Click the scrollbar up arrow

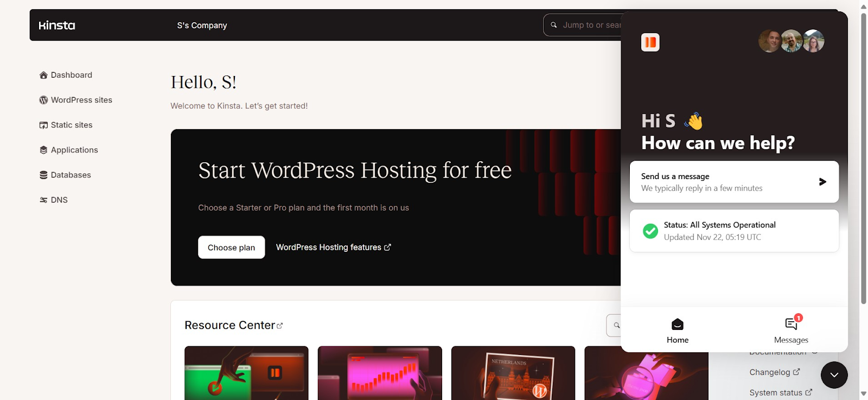(x=864, y=6)
